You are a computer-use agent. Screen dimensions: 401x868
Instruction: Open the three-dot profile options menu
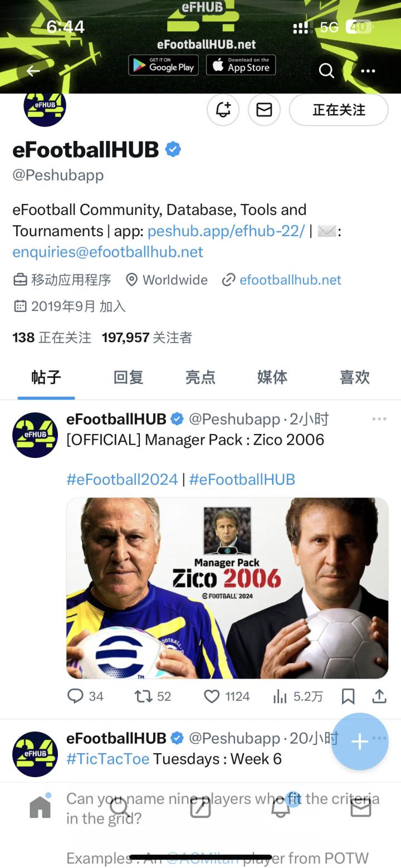coord(368,71)
